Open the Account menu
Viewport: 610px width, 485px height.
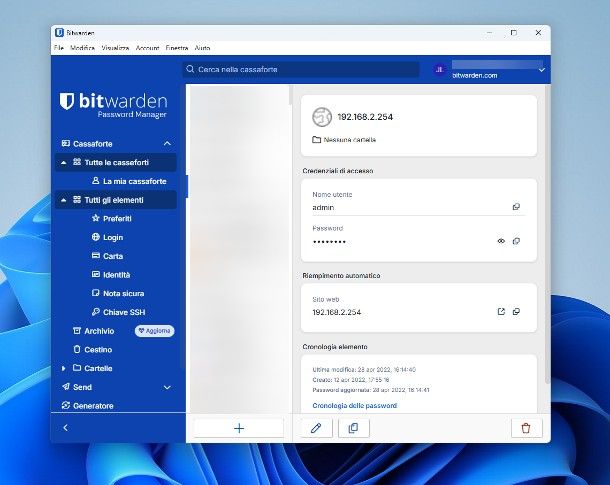(147, 48)
